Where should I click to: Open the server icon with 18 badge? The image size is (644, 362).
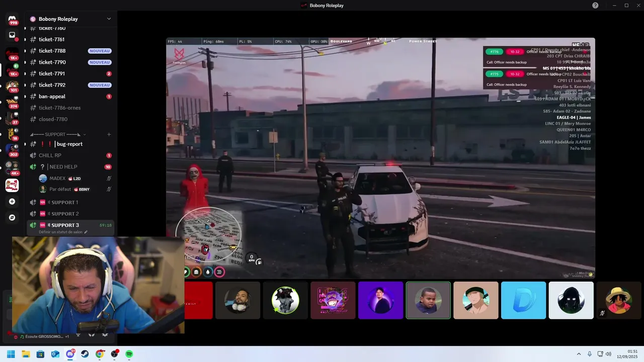pyautogui.click(x=12, y=135)
